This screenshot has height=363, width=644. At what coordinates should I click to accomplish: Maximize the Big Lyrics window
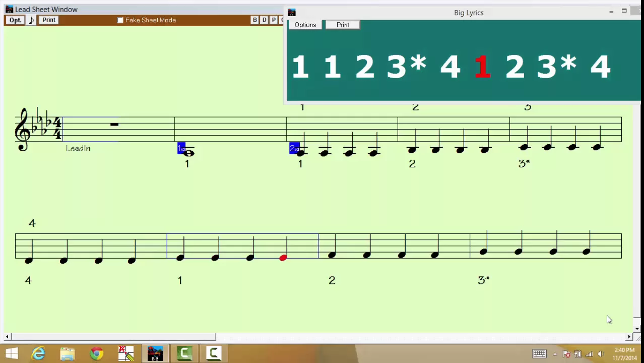pos(624,11)
